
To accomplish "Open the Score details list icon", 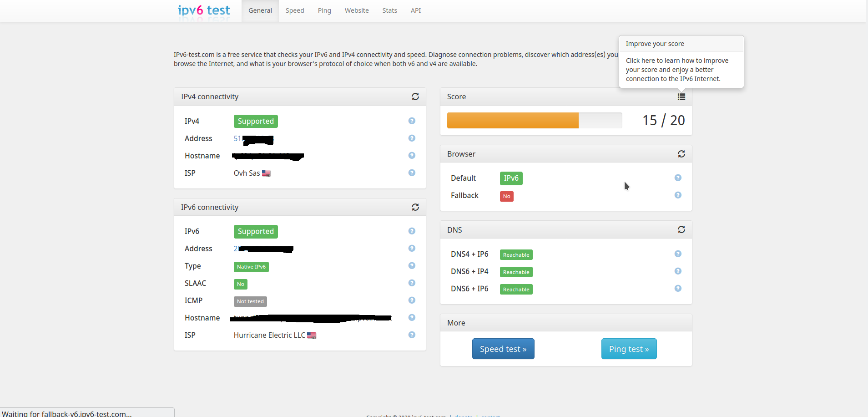I will tap(681, 97).
